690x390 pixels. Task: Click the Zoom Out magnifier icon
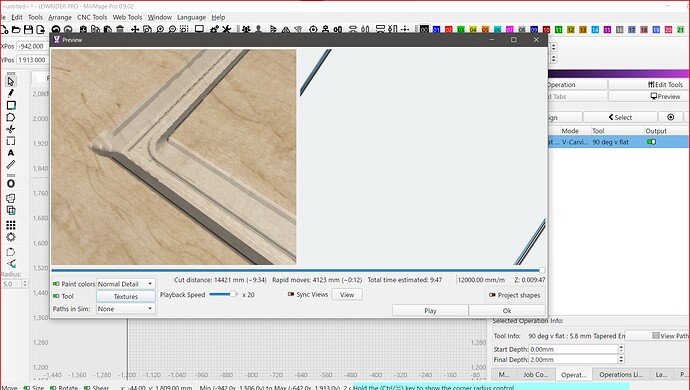coord(172,29)
